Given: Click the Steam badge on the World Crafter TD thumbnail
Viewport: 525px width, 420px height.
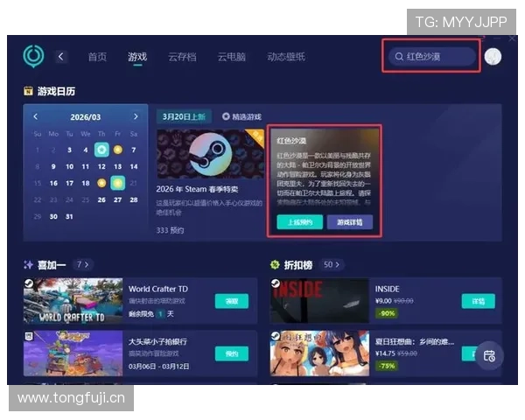Looking at the screenshot, I should click(31, 285).
